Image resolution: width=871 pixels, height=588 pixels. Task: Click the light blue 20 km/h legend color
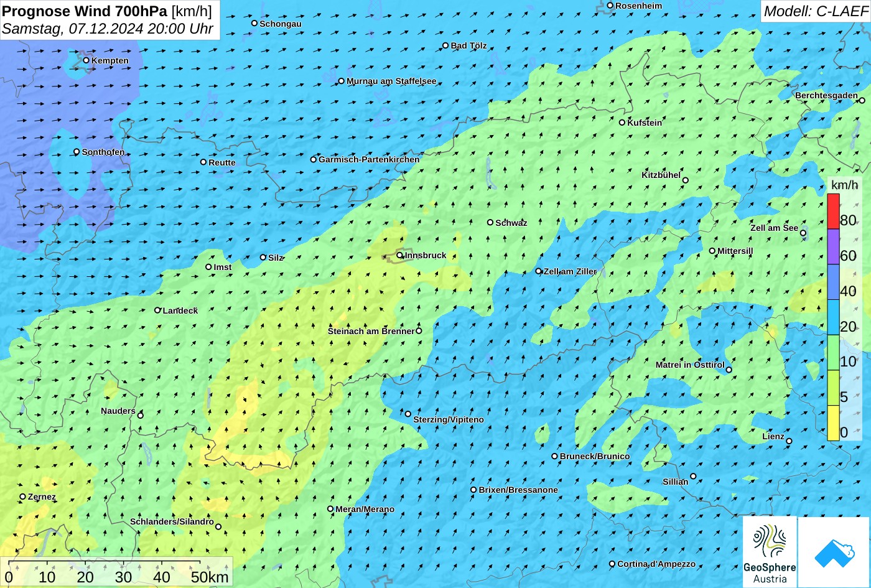[x=833, y=317]
